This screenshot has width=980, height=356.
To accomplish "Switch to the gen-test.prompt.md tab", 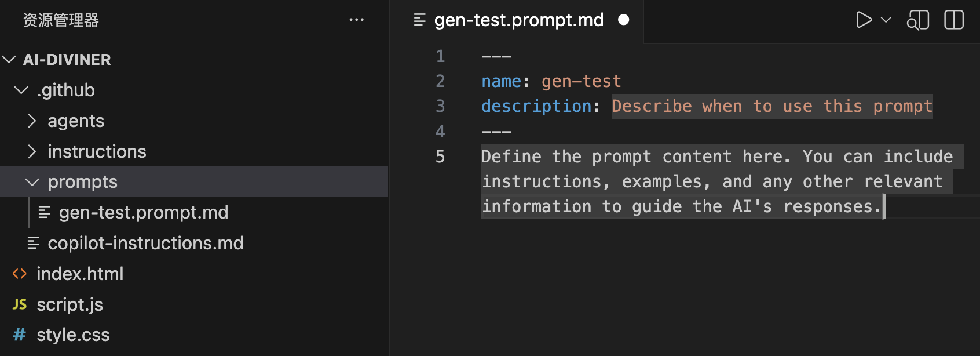I will tap(518, 20).
